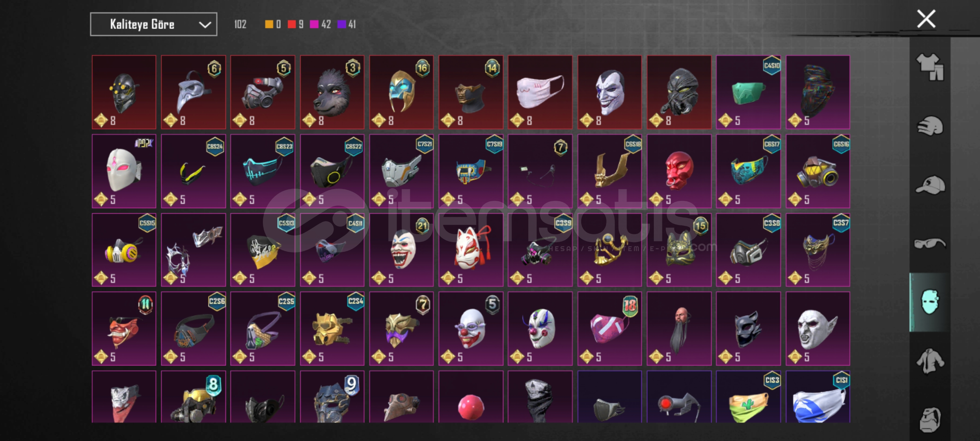Select the helmet category icon
980x441 pixels.
(930, 126)
